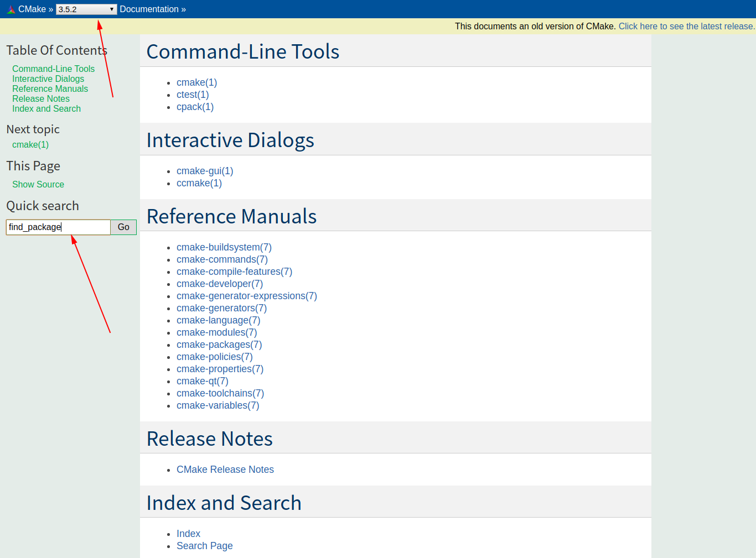This screenshot has width=756, height=558.
Task: Jump to Release Notes in contents
Action: (x=41, y=98)
